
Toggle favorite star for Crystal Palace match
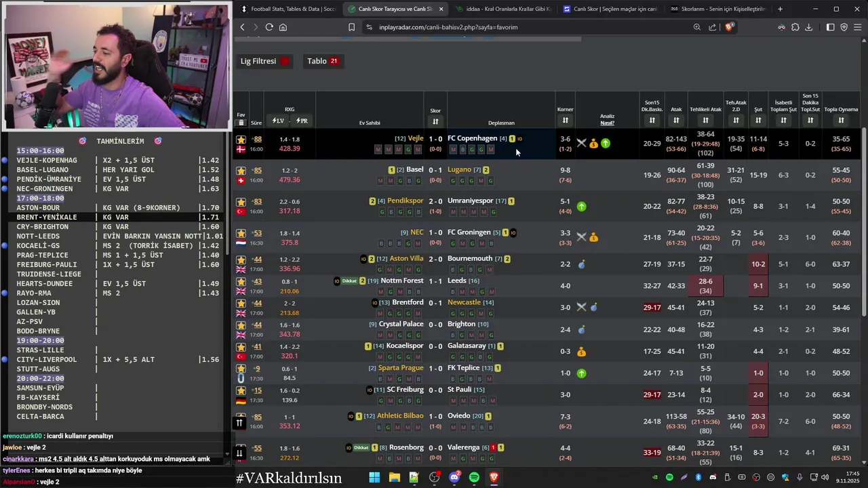click(241, 325)
